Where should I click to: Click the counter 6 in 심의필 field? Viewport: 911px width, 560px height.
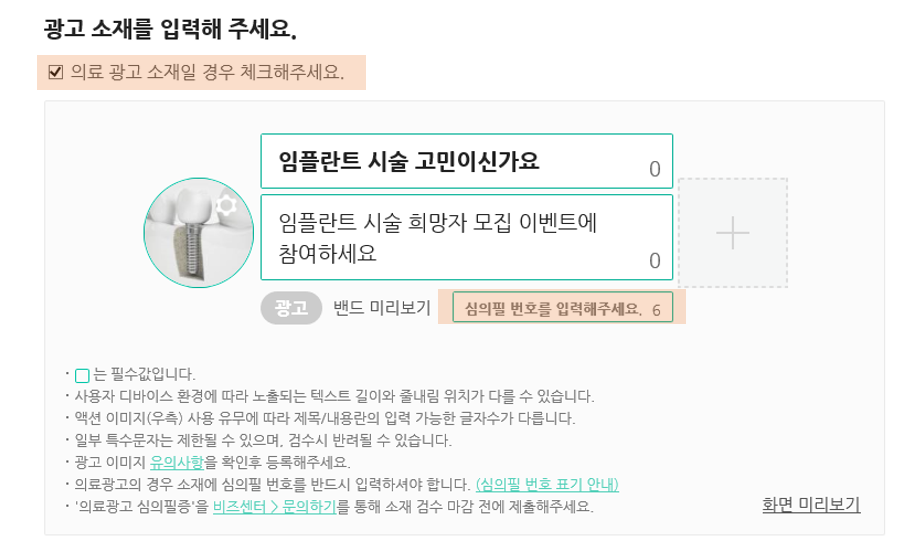click(656, 310)
